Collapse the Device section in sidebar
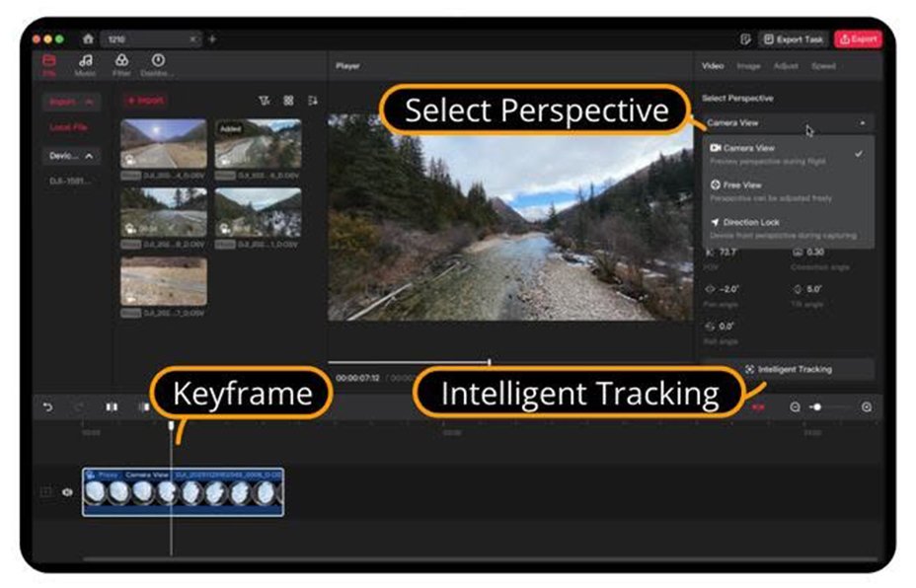Screen dimensions: 916x588 [x=71, y=156]
